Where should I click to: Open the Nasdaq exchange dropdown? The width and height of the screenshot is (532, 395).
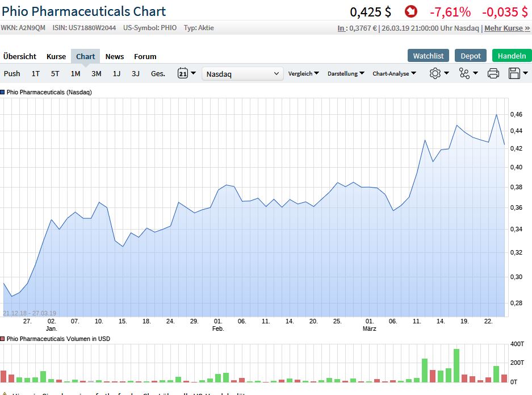pos(242,73)
